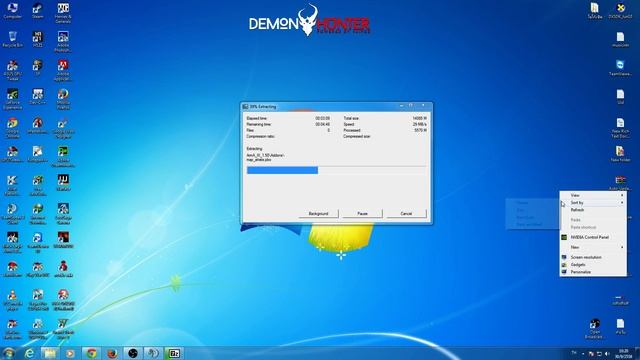Launch the Dev-C++ desktop shortcut
This screenshot has width=640, height=360.
[38, 97]
